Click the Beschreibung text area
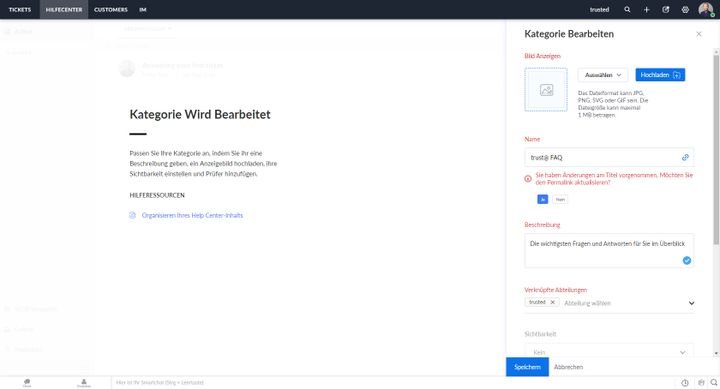The image size is (720, 389). pyautogui.click(x=609, y=251)
